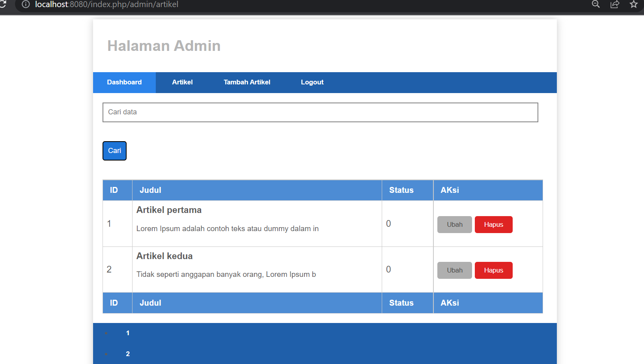Switch to the Dashboard tab

(124, 82)
